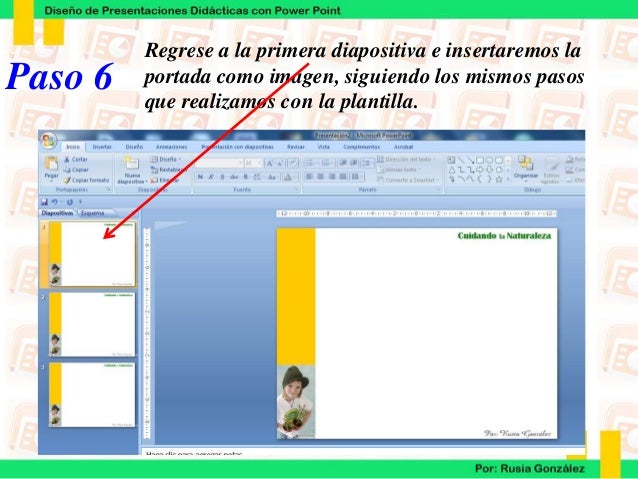638x479 pixels.
Task: Open the font size dropdown
Action: [260, 163]
